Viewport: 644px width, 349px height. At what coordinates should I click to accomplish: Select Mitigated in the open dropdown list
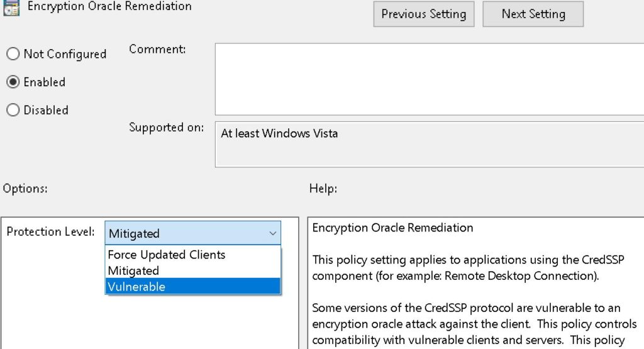point(133,270)
